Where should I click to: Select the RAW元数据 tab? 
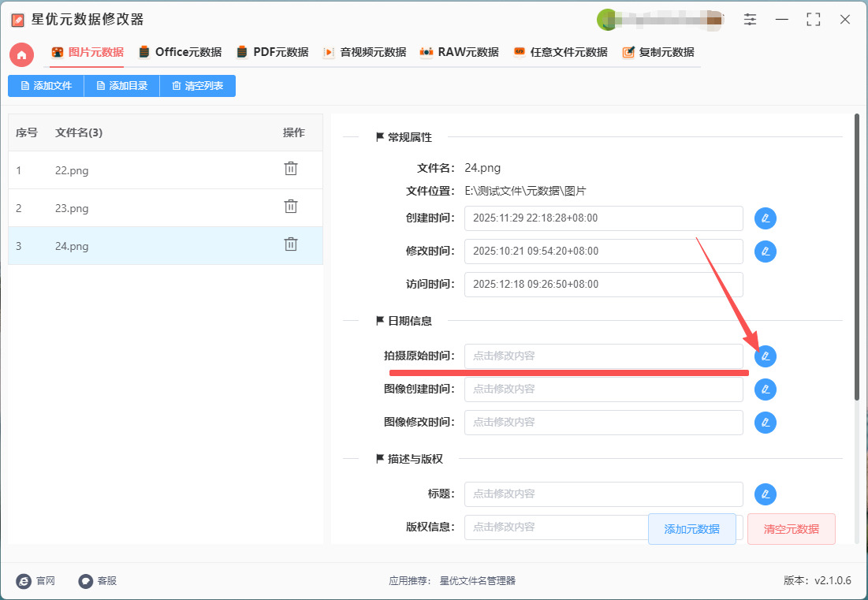click(459, 52)
